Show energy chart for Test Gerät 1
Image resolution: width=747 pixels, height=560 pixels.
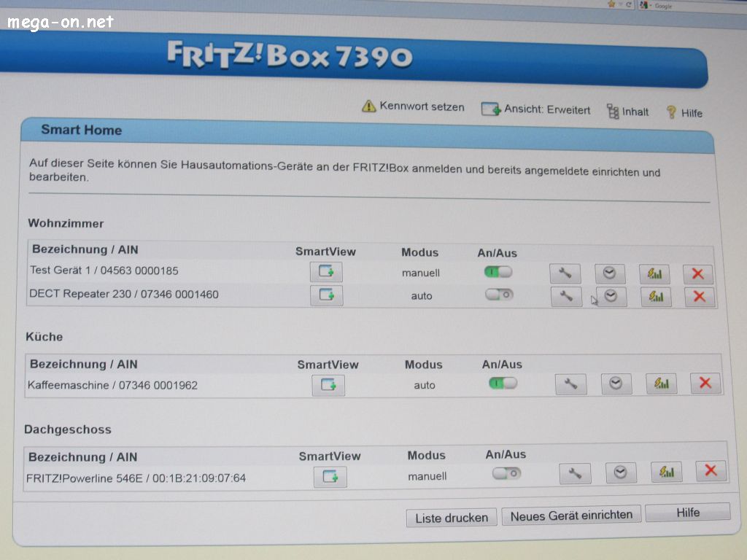coord(654,274)
